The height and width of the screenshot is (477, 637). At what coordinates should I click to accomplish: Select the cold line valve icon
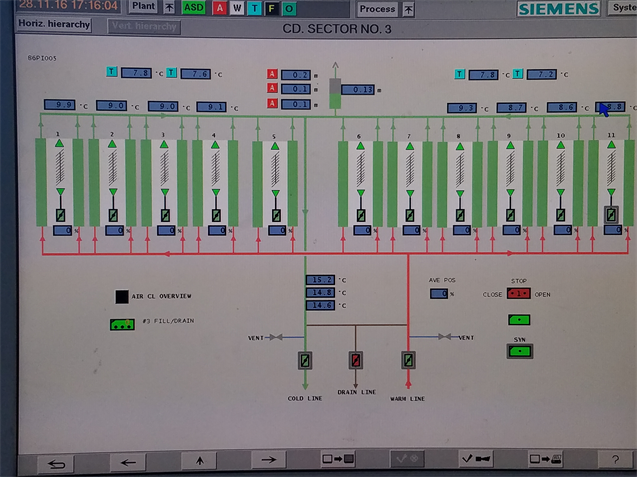(x=305, y=359)
